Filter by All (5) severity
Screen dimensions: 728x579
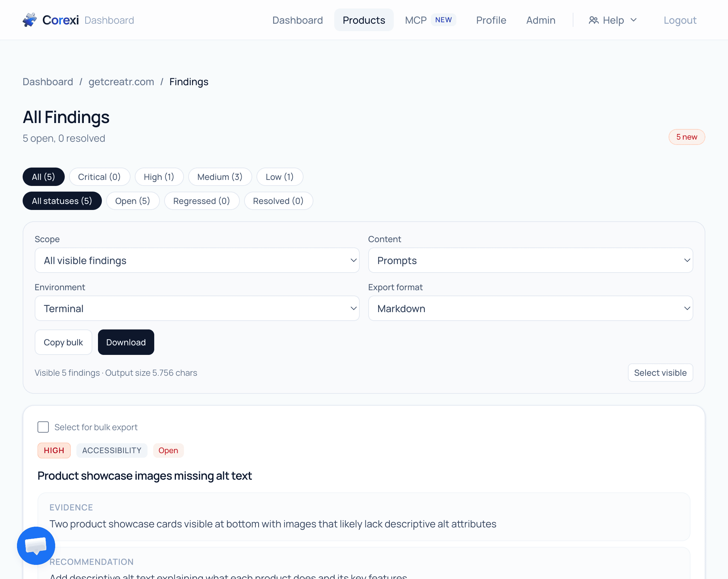[x=44, y=177]
